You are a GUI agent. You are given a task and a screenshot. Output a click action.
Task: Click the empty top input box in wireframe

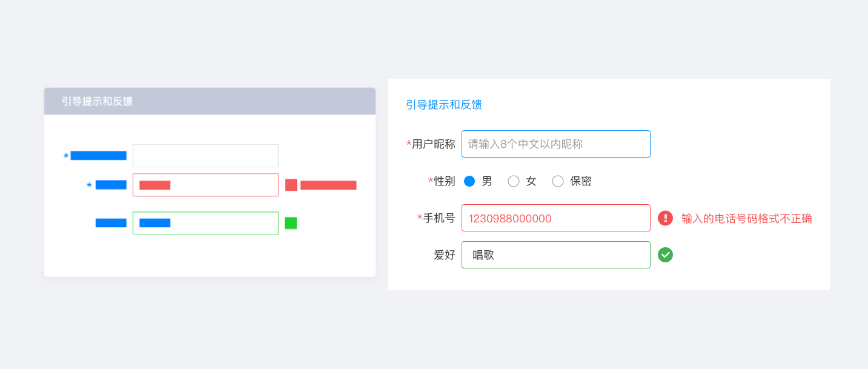(205, 156)
